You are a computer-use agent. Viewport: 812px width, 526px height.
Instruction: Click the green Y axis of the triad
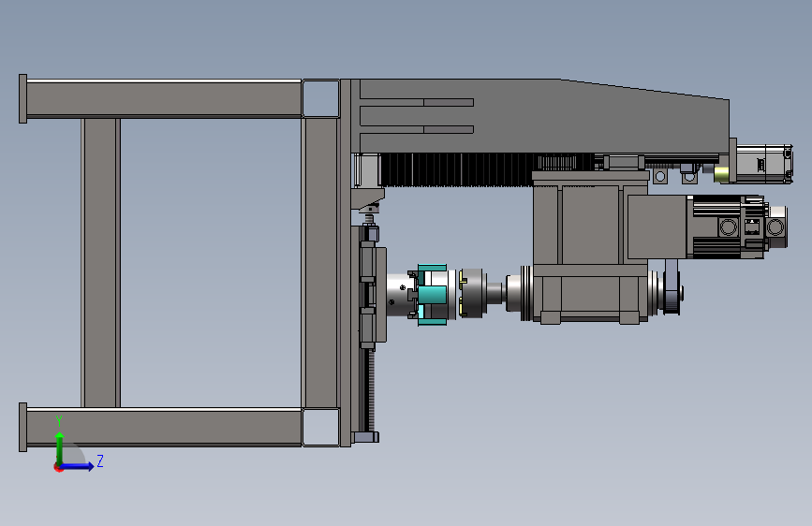[60, 449]
